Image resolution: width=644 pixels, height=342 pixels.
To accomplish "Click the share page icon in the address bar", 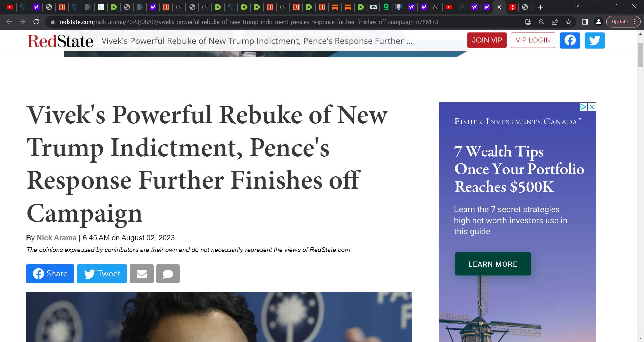I will 555,22.
